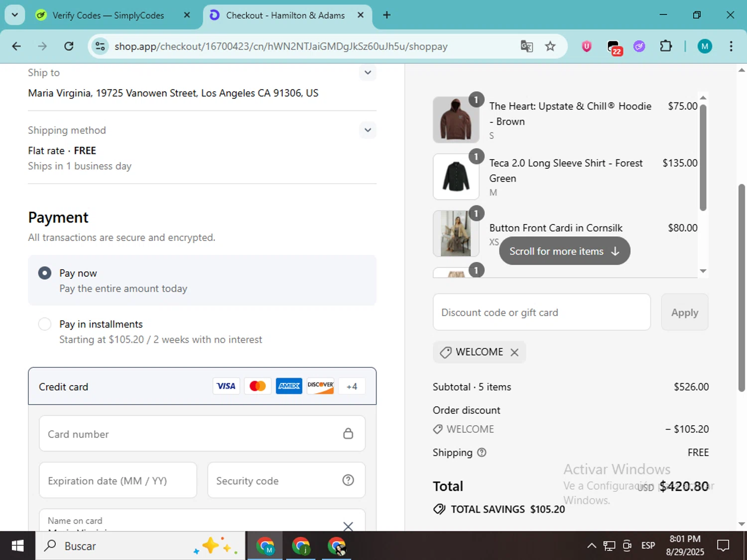The width and height of the screenshot is (747, 560).
Task: Bookmark this page with the star
Action: click(550, 46)
